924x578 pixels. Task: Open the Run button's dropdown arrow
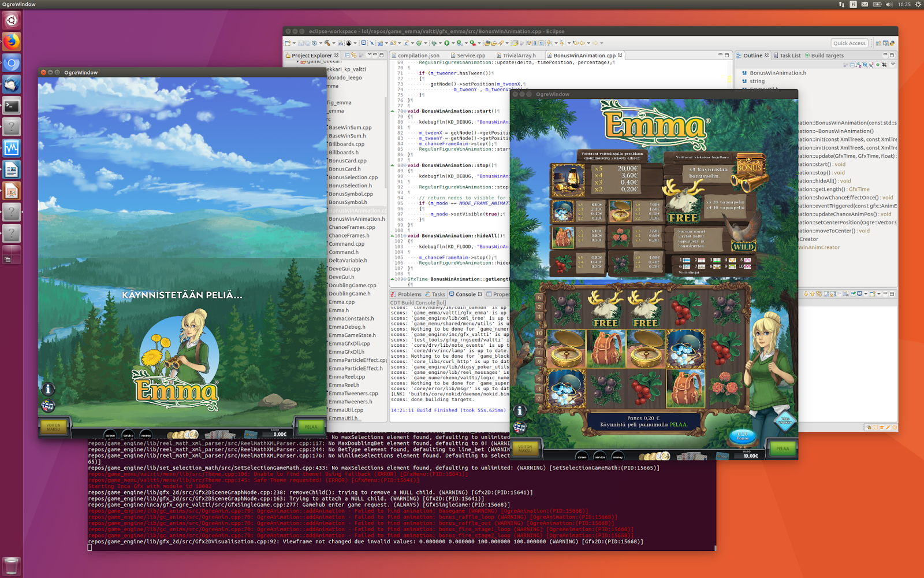454,42
